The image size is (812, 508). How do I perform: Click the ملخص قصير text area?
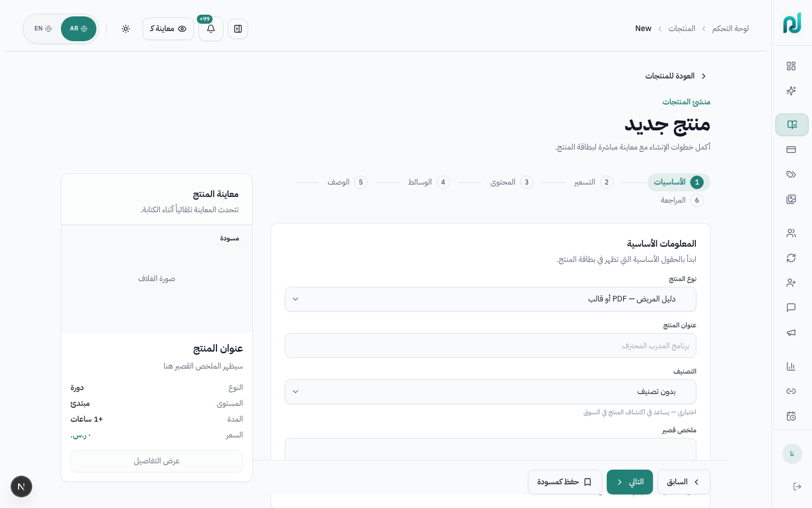click(491, 449)
